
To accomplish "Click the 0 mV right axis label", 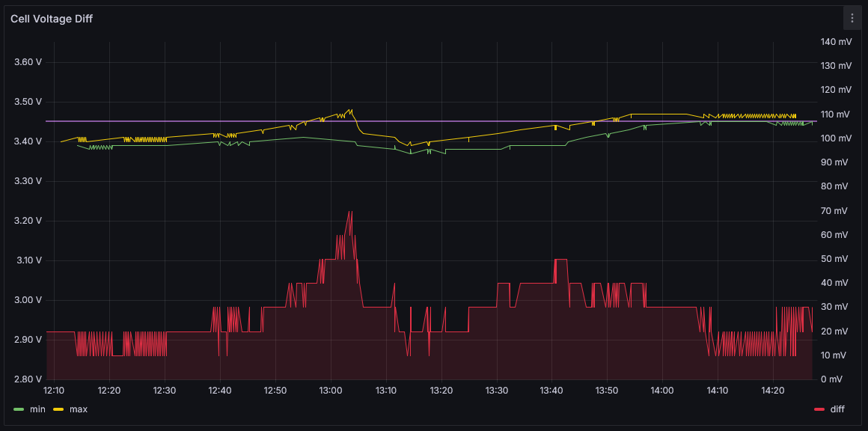I will coord(833,379).
